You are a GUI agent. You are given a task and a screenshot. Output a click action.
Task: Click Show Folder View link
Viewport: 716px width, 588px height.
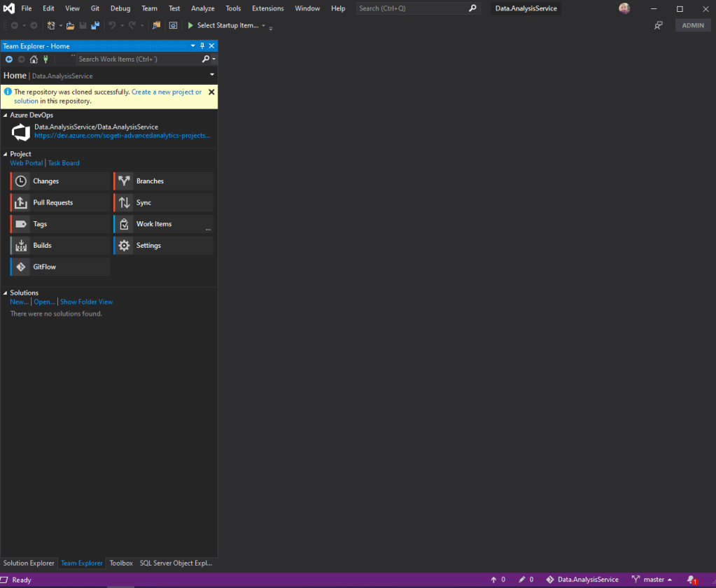[x=86, y=302]
